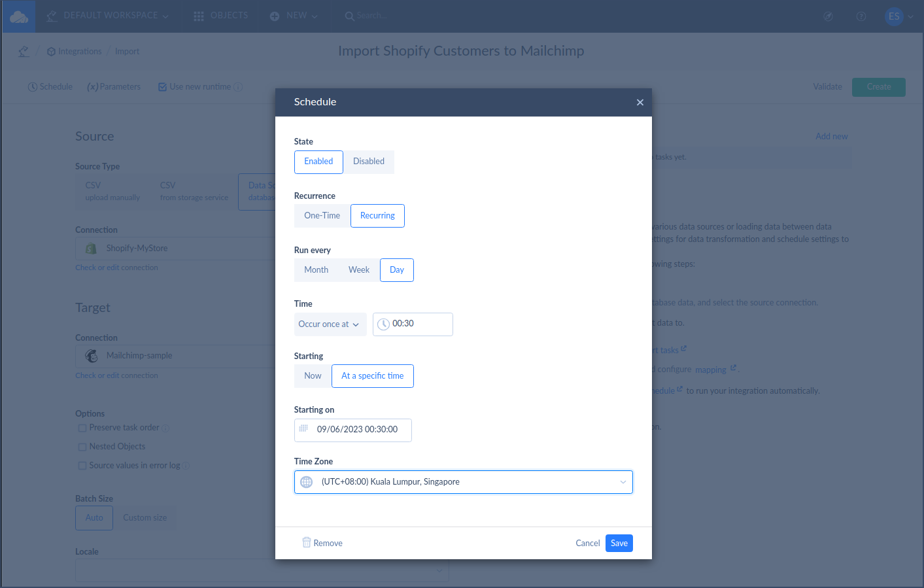Click the compass icon in top bar

pos(828,16)
